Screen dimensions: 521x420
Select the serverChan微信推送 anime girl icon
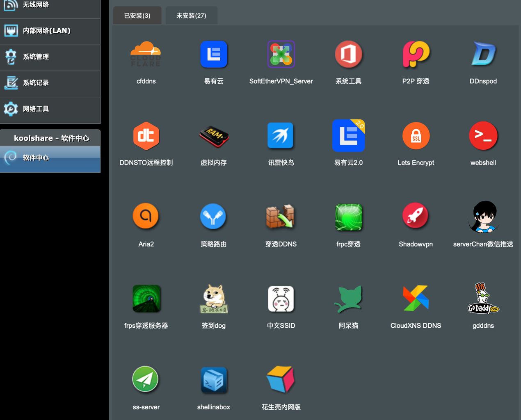tap(484, 217)
